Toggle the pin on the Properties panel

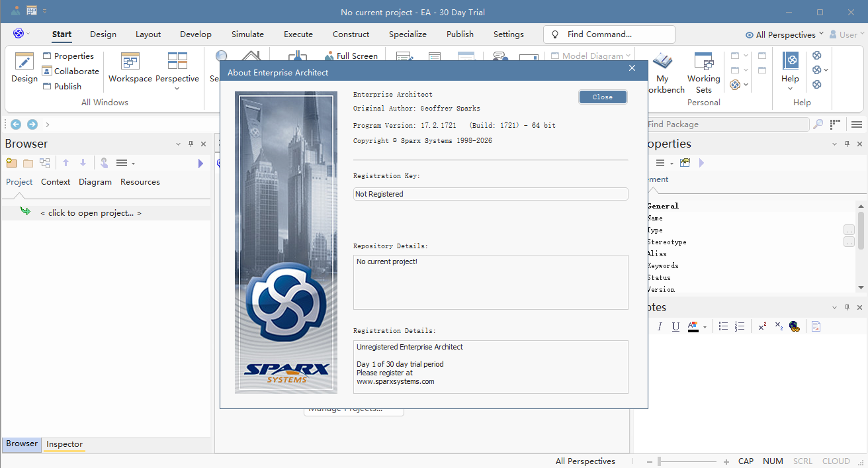[x=847, y=144]
